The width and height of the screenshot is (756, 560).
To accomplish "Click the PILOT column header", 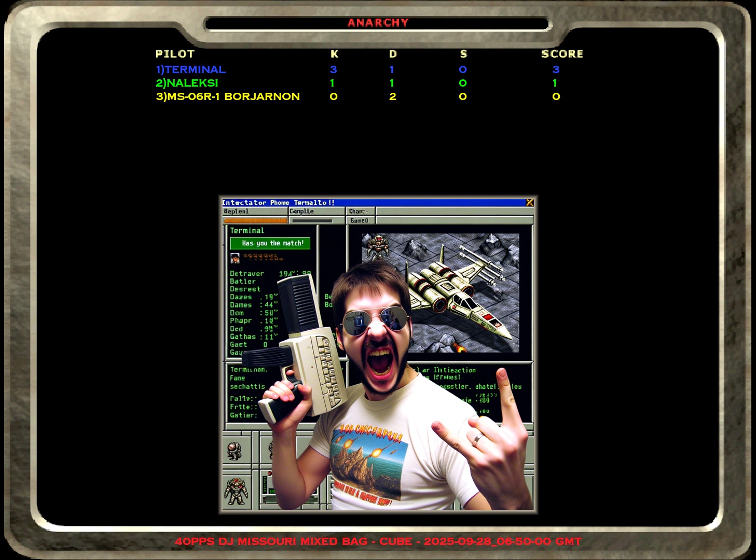I will point(175,54).
